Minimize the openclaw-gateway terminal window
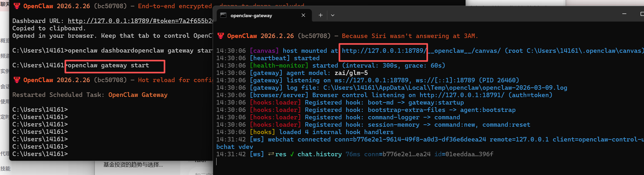 pos(624,14)
